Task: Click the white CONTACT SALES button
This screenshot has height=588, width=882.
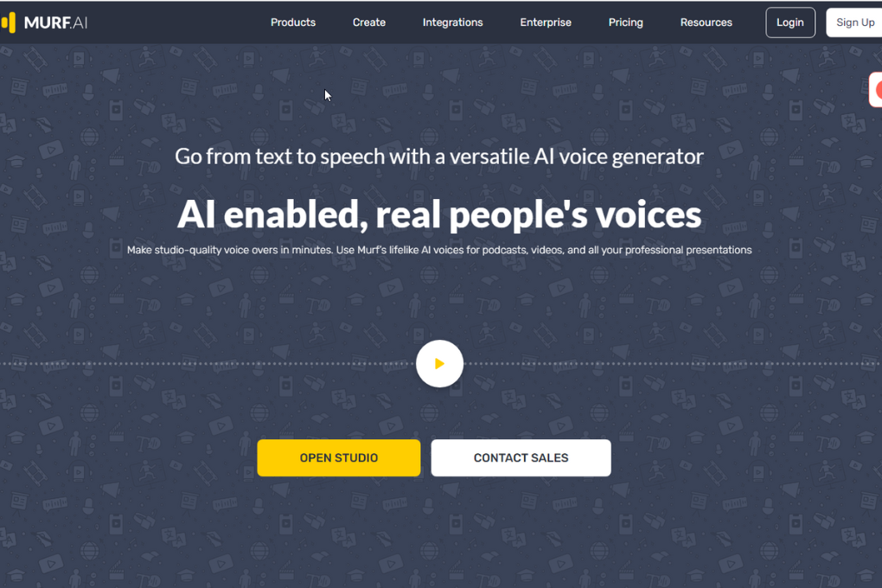Action: 521,457
